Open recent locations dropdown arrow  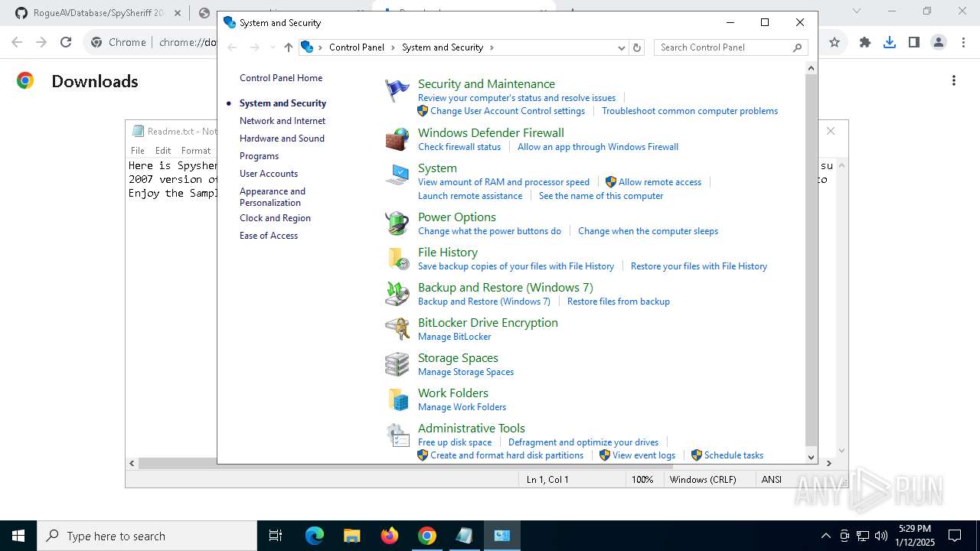click(x=273, y=47)
